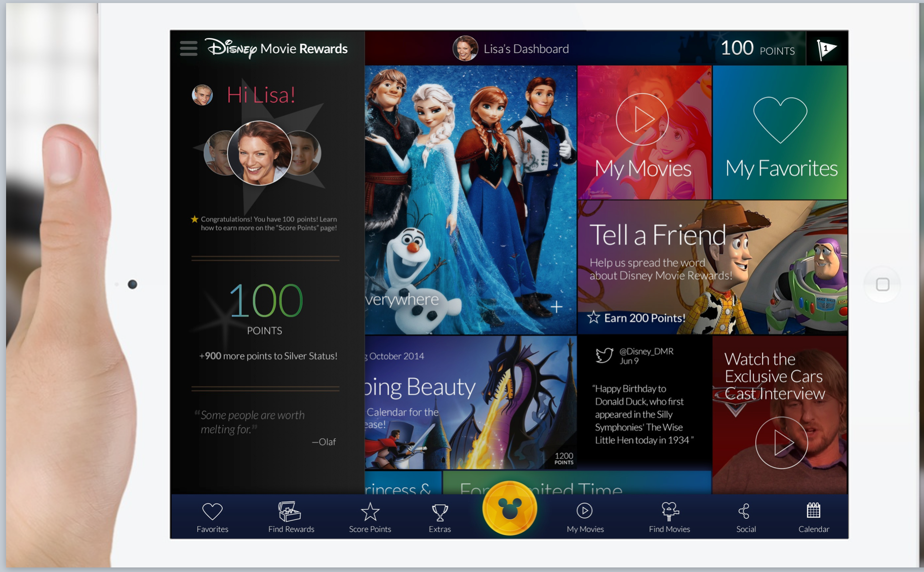Open the Social share icon
The width and height of the screenshot is (924, 572).
coord(744,511)
